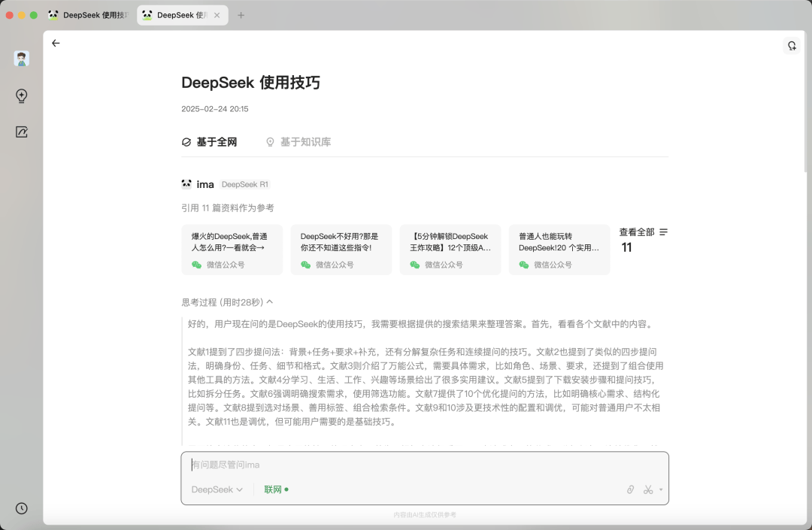
Task: Close the active DeepSeek tab
Action: (217, 15)
